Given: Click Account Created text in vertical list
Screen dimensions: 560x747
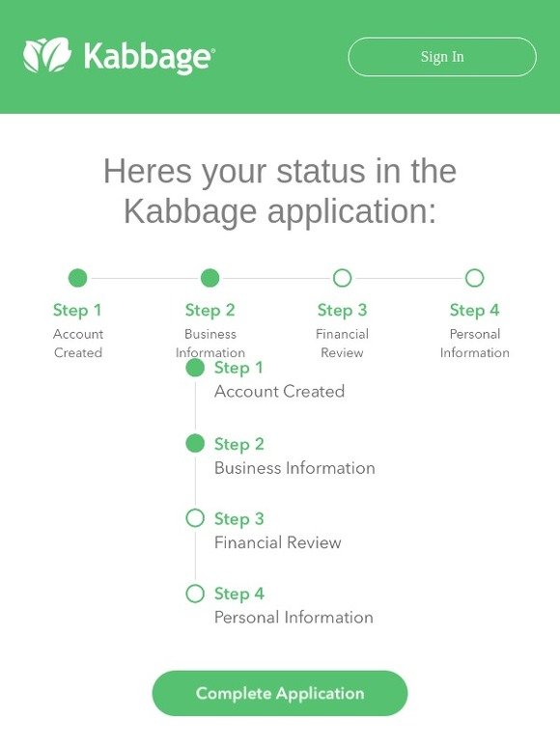Looking at the screenshot, I should [x=279, y=392].
